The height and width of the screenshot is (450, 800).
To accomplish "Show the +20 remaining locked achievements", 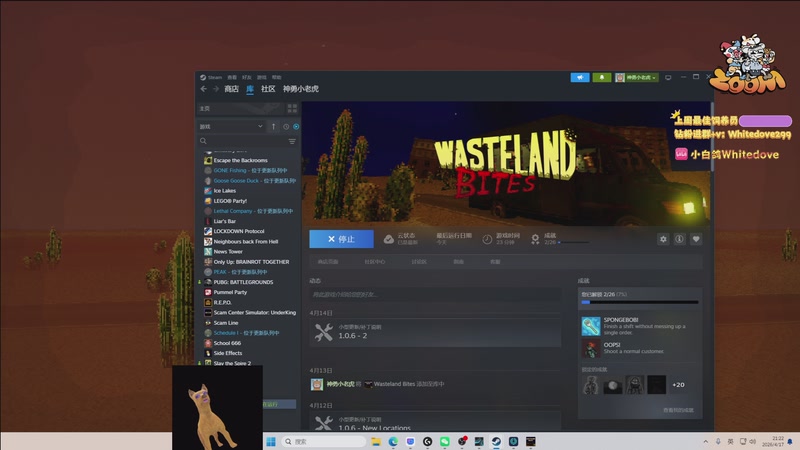I will pos(678,385).
